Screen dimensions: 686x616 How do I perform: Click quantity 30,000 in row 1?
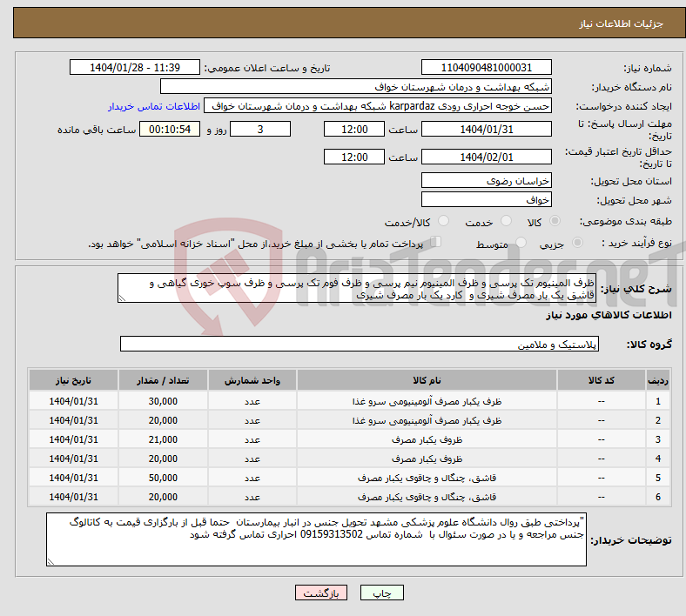pyautogui.click(x=163, y=401)
